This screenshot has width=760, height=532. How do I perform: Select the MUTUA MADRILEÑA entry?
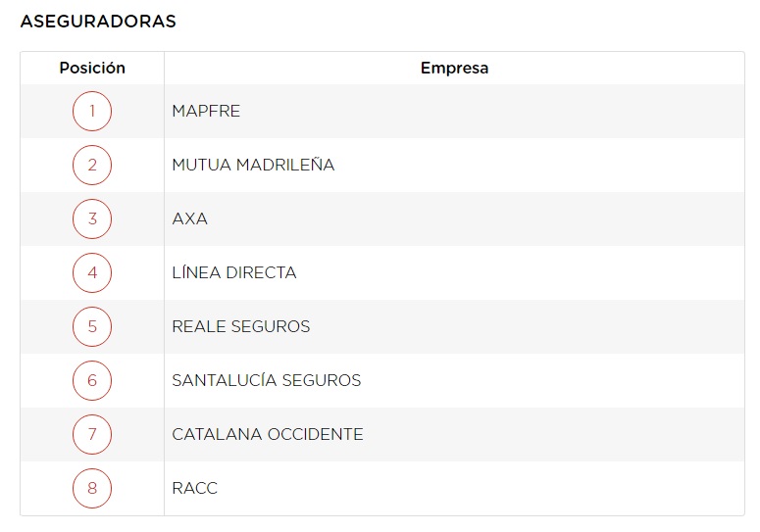pyautogui.click(x=253, y=165)
